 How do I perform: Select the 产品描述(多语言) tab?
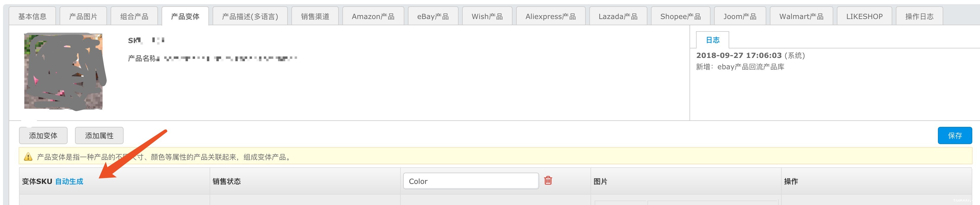click(x=250, y=16)
